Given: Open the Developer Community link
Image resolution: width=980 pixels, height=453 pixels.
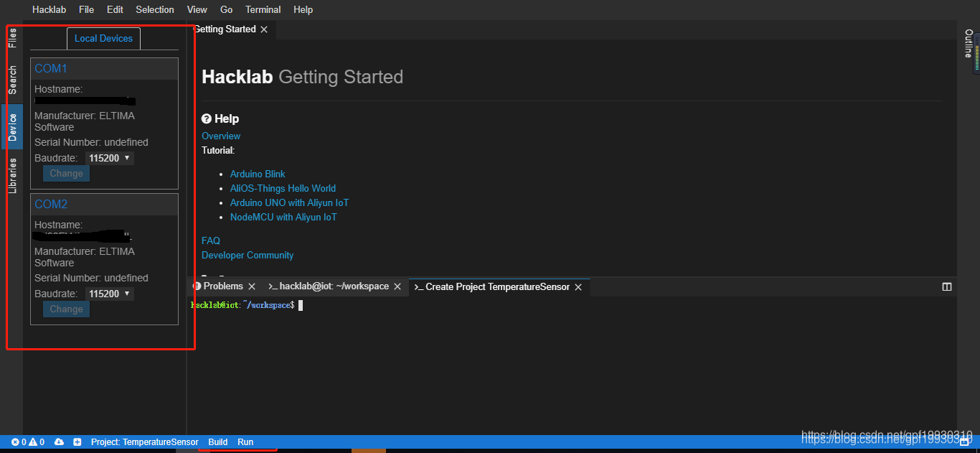Looking at the screenshot, I should pos(248,255).
